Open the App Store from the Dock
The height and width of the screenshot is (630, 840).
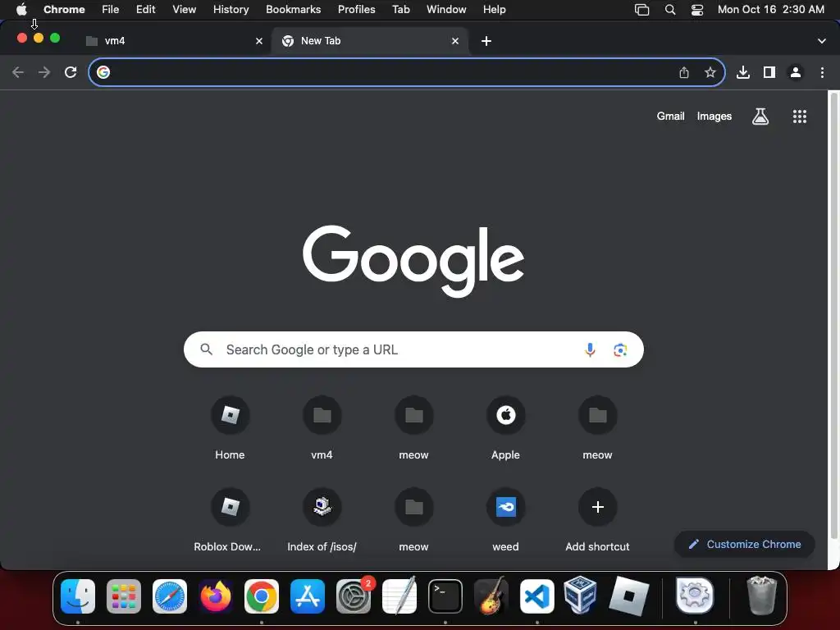click(x=308, y=596)
